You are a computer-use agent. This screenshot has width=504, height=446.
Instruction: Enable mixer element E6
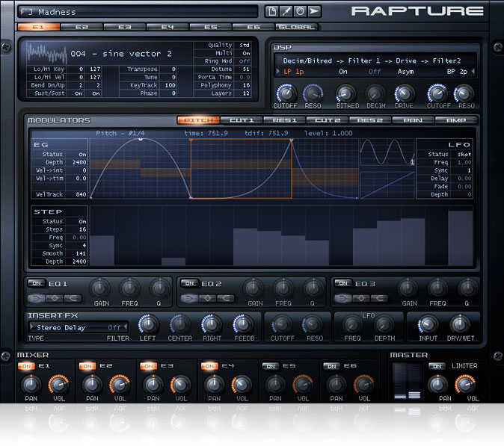(332, 366)
